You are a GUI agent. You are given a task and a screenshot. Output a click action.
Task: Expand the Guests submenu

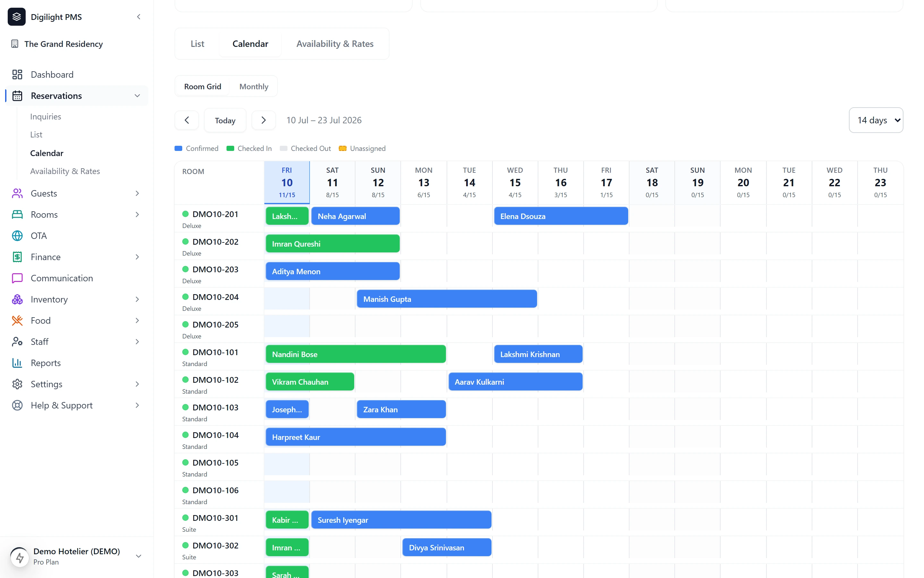[x=137, y=193]
